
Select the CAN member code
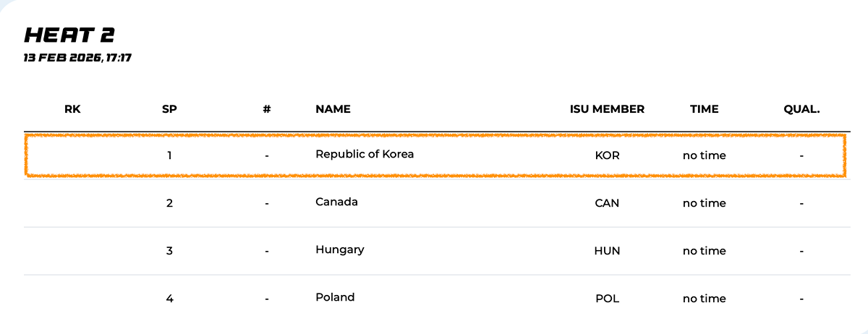pyautogui.click(x=607, y=203)
